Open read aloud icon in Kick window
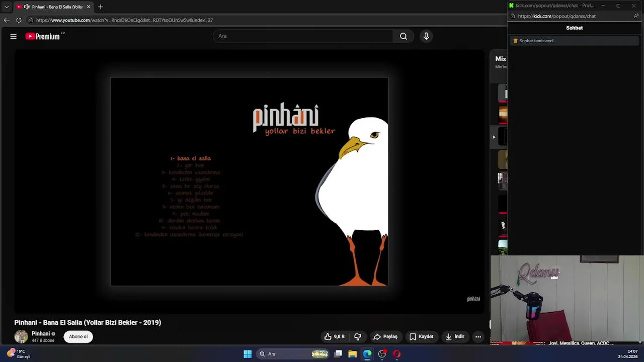Image resolution: width=644 pixels, height=362 pixels. click(x=636, y=16)
